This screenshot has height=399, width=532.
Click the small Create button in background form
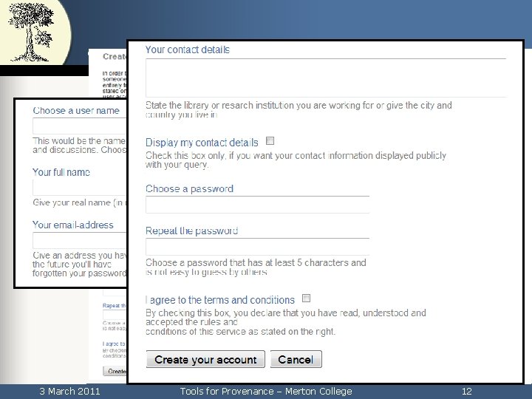pyautogui.click(x=115, y=371)
